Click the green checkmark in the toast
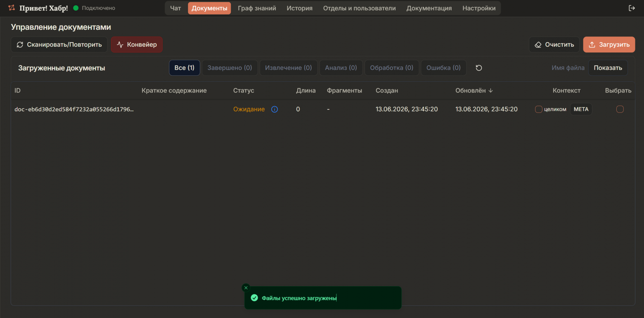The height and width of the screenshot is (318, 644). 254,298
